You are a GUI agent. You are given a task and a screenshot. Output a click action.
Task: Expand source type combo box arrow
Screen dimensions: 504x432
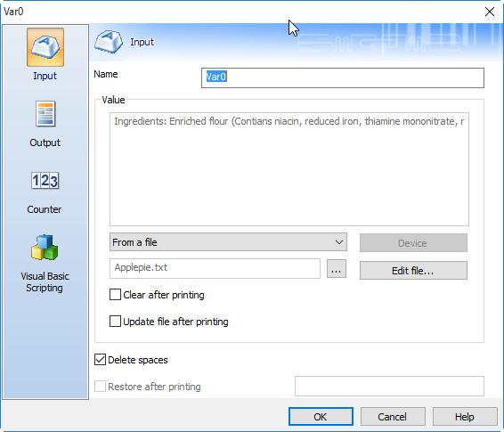(338, 242)
